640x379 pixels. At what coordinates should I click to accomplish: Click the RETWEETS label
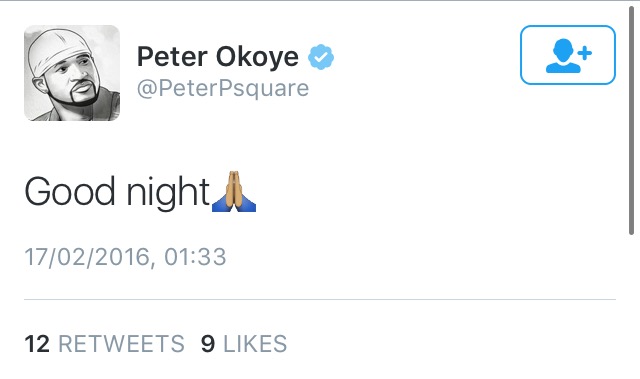pos(122,344)
